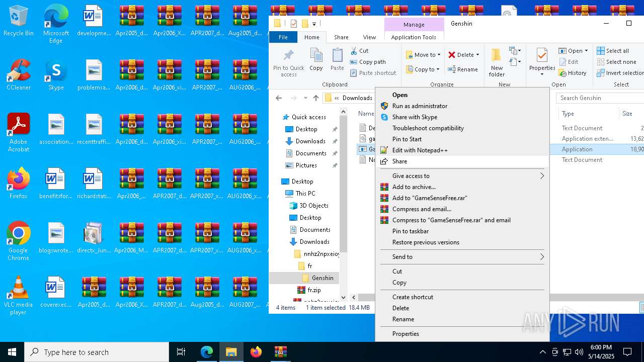Expand the Move to dropdown
This screenshot has height=362, width=644.
tap(439, 55)
